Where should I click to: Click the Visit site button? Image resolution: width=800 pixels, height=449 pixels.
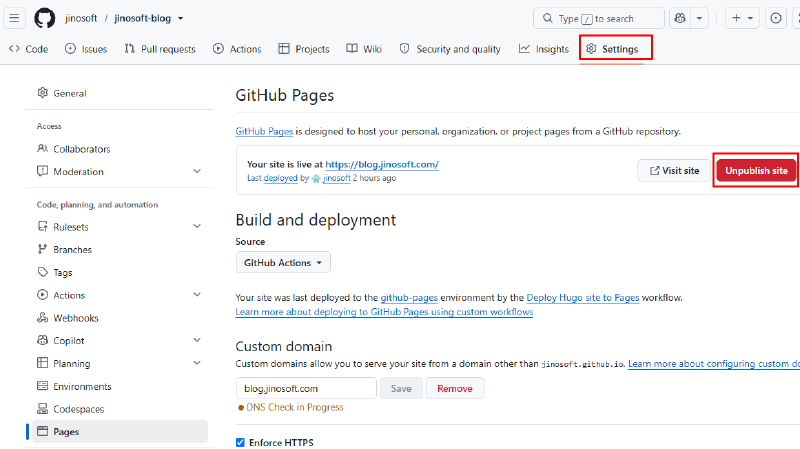[674, 171]
